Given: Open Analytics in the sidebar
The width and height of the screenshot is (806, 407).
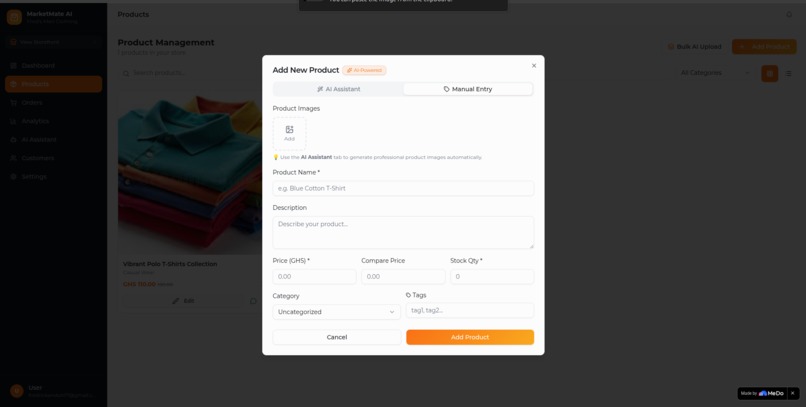Looking at the screenshot, I should pyautogui.click(x=53, y=121).
